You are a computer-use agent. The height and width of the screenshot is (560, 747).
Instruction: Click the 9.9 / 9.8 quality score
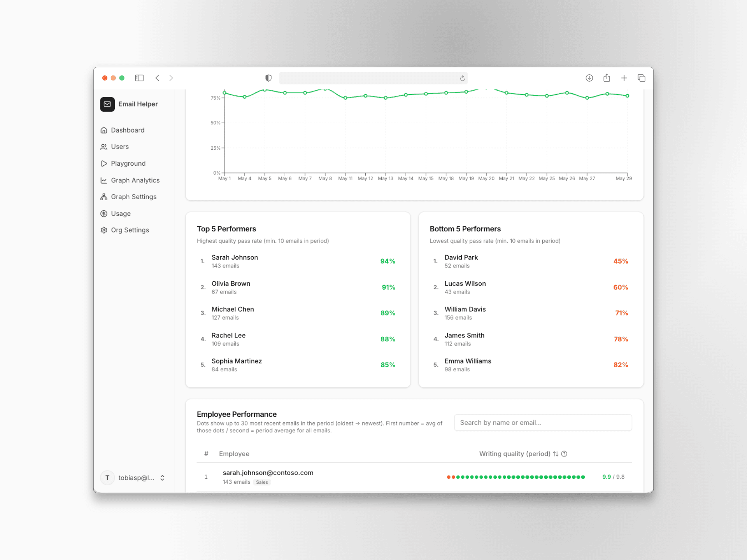(613, 477)
